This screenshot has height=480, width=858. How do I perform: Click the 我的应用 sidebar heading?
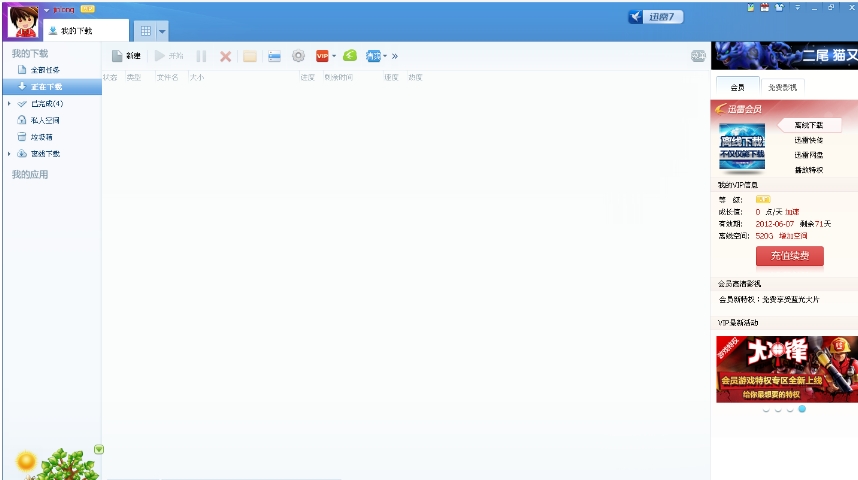(30, 175)
